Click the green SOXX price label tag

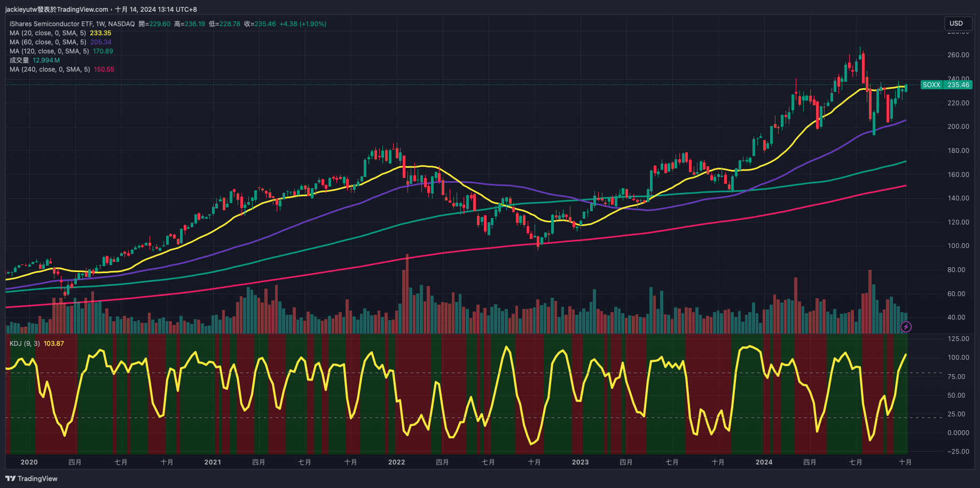(x=946, y=85)
